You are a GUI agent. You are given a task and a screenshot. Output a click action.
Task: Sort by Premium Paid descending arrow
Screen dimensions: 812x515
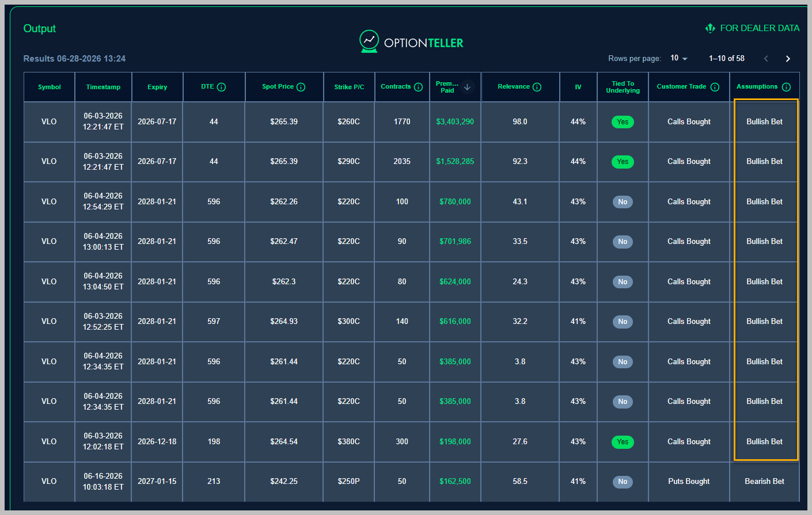click(467, 87)
